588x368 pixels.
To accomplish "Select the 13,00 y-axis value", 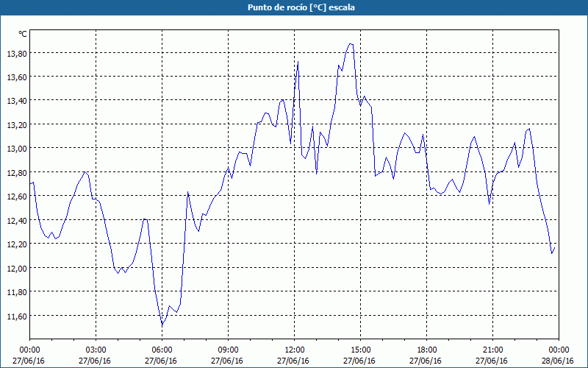I will (x=17, y=149).
